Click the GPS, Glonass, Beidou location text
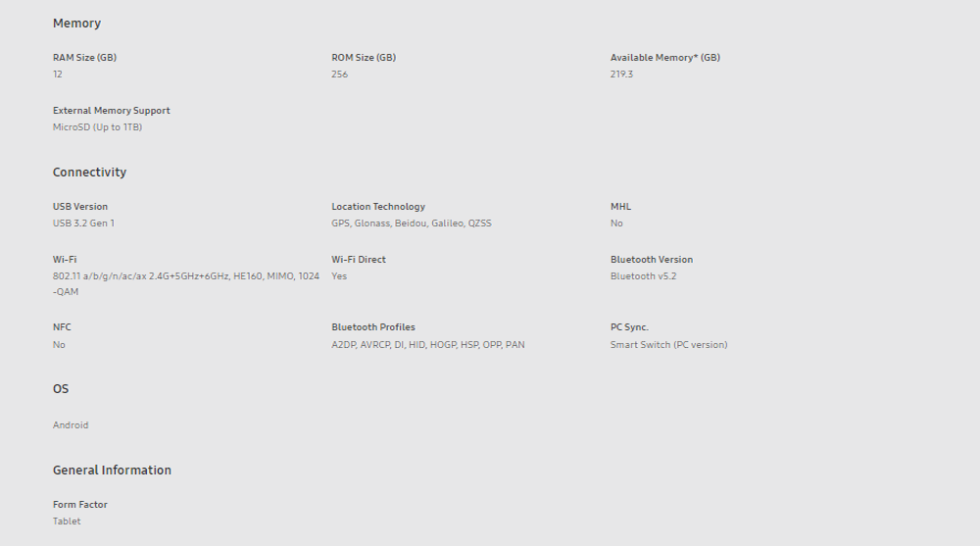Viewport: 980px width, 546px height. coord(412,223)
